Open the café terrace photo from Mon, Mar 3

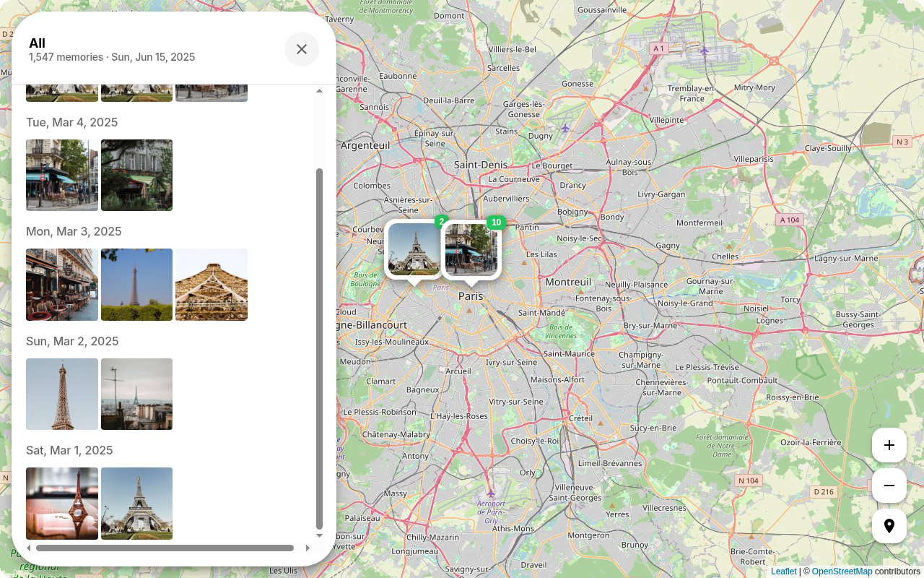point(62,285)
